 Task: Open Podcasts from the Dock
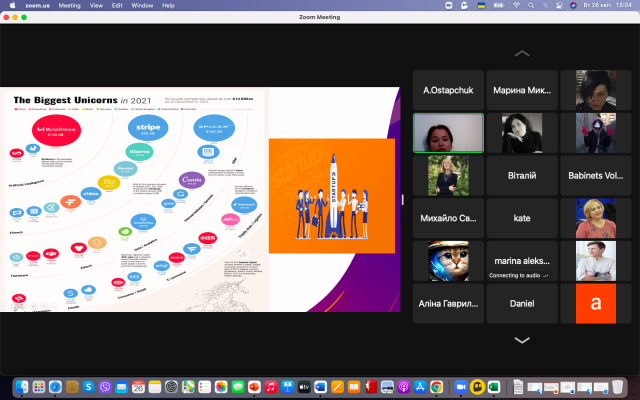(403, 386)
